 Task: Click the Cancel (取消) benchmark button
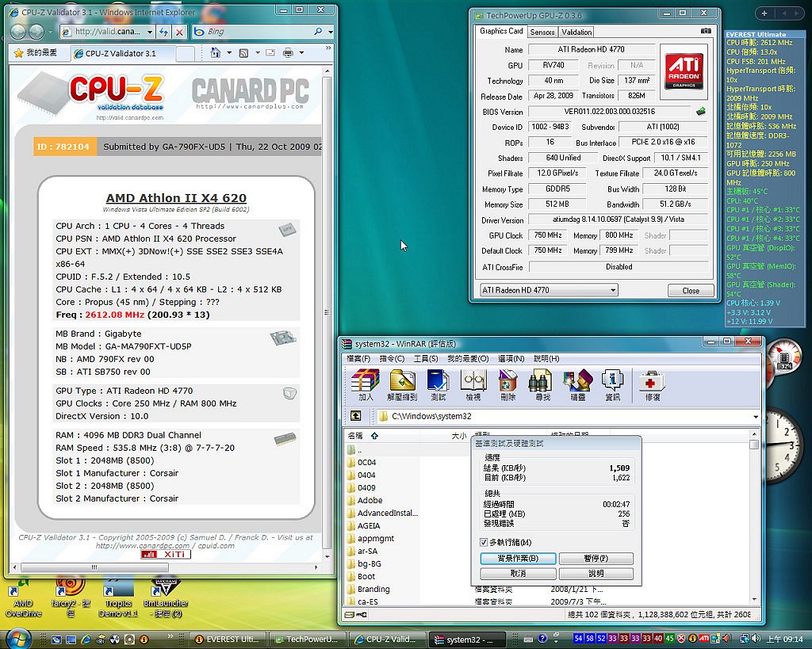point(518,574)
